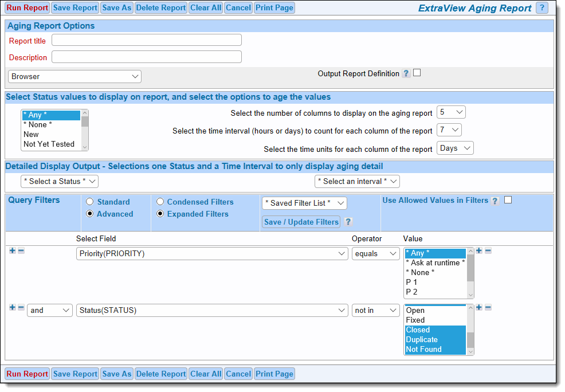Open the 'not in' operator dropdown

pyautogui.click(x=376, y=310)
